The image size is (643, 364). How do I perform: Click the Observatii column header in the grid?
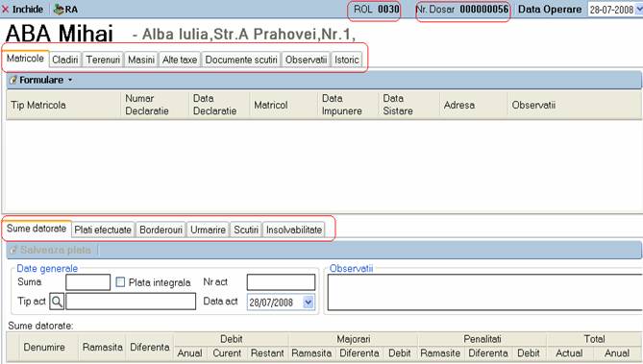click(575, 105)
